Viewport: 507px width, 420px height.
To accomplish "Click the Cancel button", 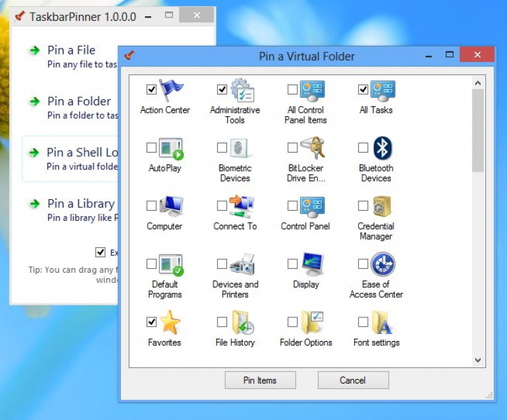I will pos(353,380).
